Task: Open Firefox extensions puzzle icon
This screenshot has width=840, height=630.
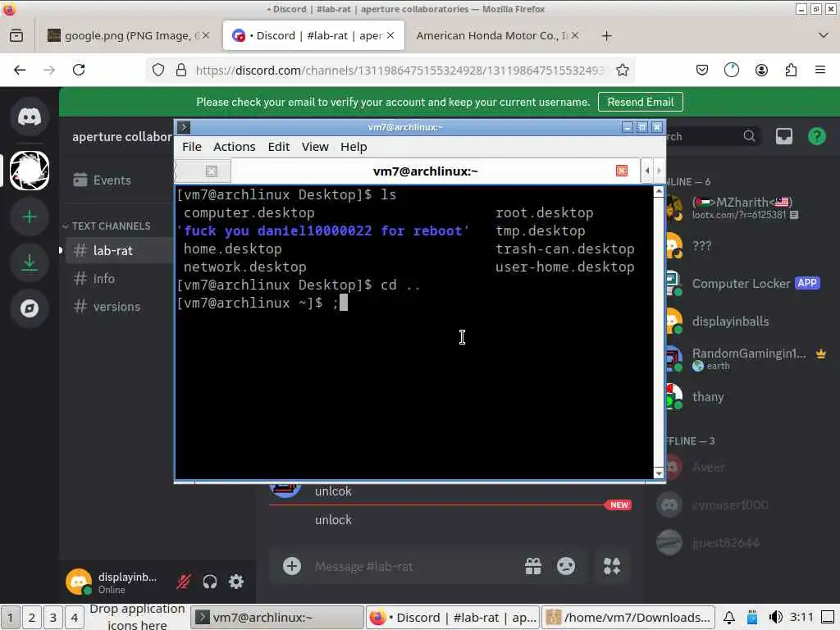Action: tap(791, 71)
